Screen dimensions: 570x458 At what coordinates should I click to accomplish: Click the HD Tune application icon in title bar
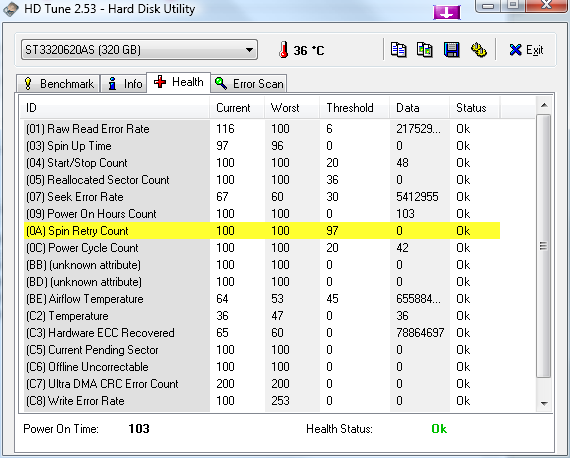pyautogui.click(x=11, y=9)
